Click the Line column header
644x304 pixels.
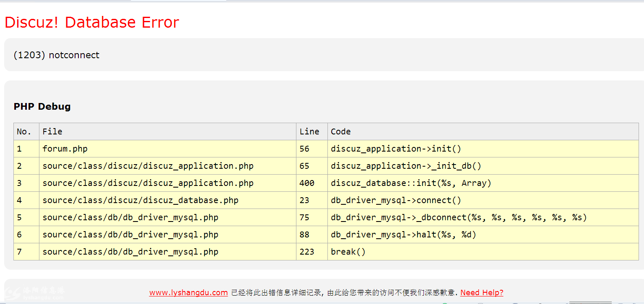tap(312, 131)
